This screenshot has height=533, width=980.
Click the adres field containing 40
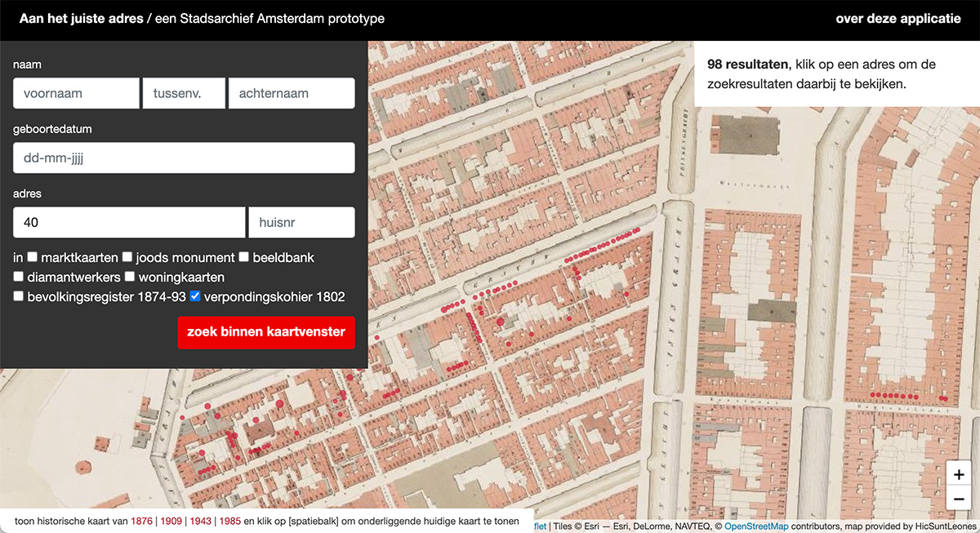coord(129,222)
